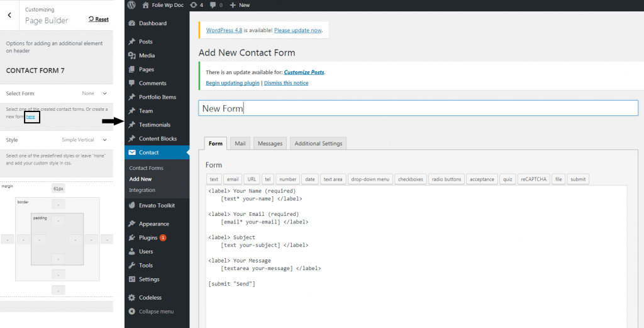The width and height of the screenshot is (644, 328).
Task: Open the Additional Settings tab
Action: point(318,144)
